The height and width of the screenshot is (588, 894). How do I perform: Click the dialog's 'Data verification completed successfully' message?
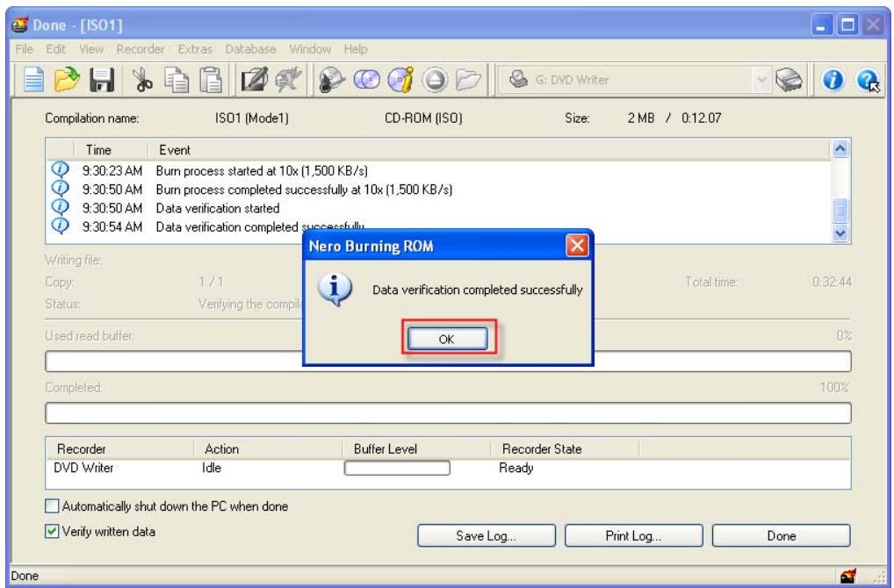(x=477, y=290)
